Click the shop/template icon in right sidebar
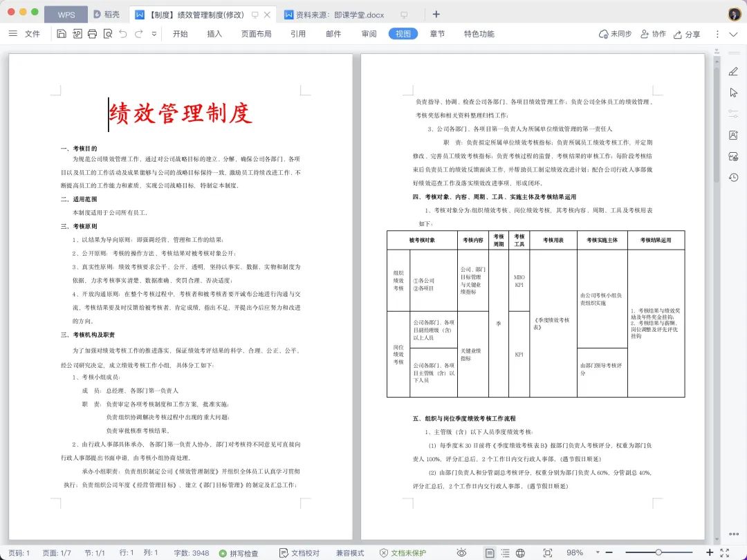Viewport: 747px width, 560px height. 734,156
